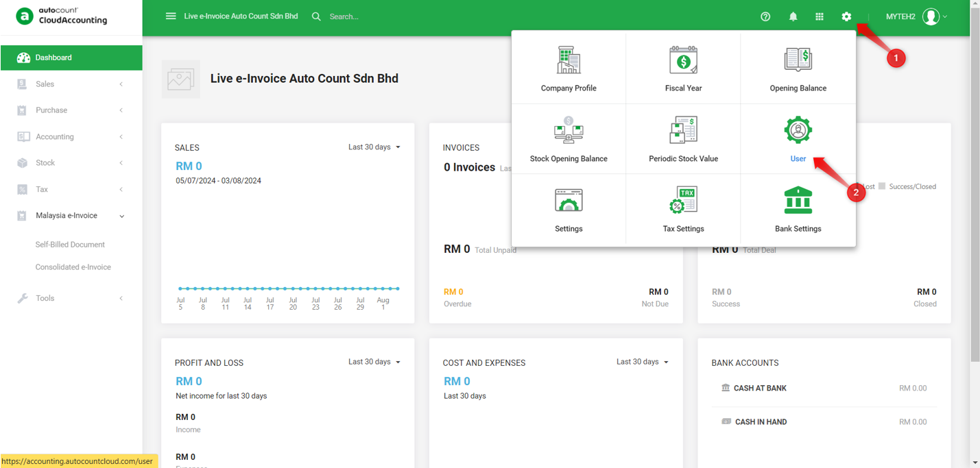Screen dimensions: 980x468
Task: Select the Malaysia e-Invoice sidebar label
Action: [67, 216]
